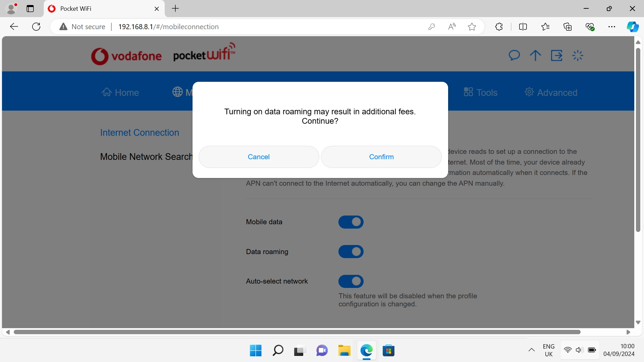Open the Advanced settings gear icon
The image size is (644, 362).
click(529, 92)
